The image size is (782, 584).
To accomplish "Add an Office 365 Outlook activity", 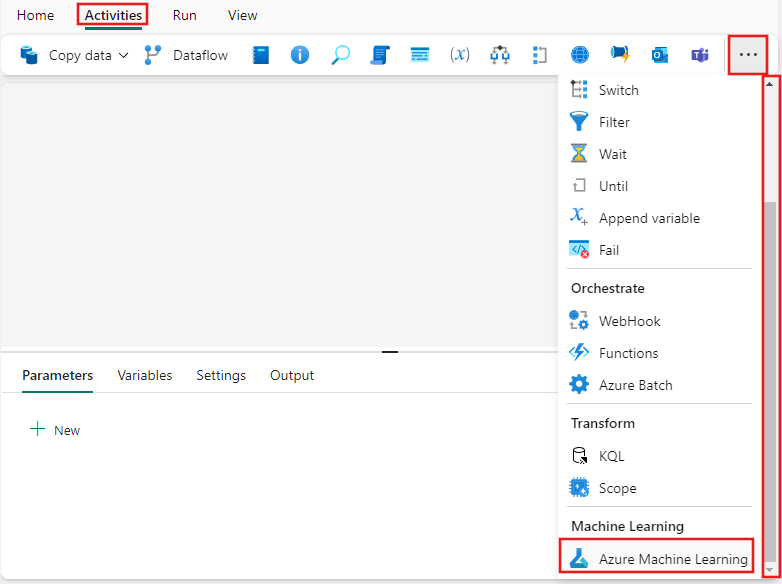I will click(x=660, y=55).
